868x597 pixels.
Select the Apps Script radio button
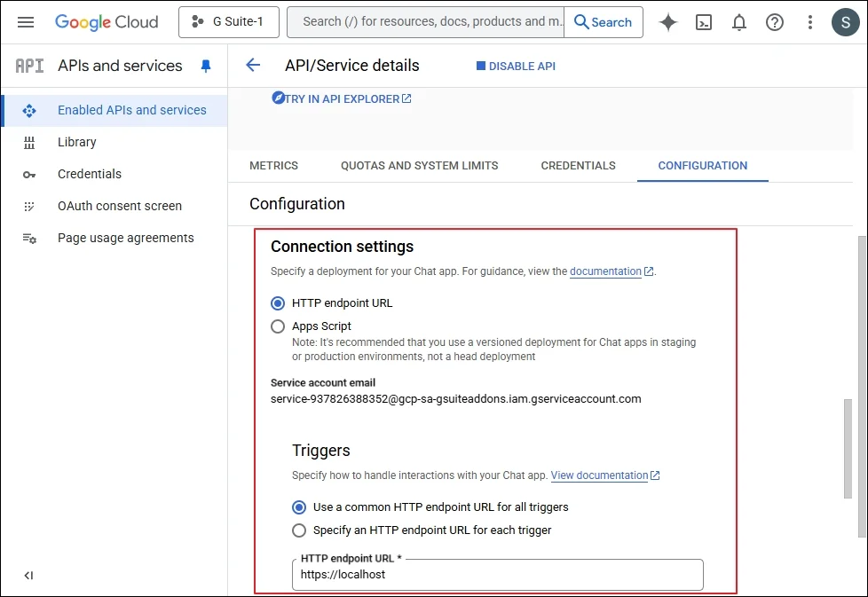point(278,326)
